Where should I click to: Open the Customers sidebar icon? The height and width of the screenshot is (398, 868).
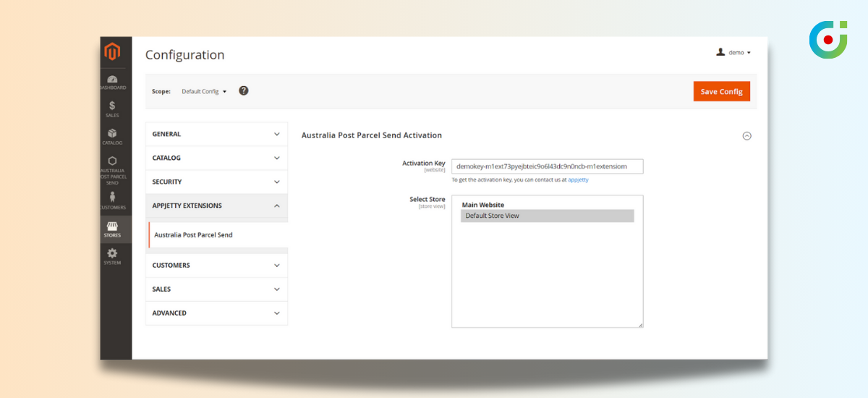pos(112,200)
